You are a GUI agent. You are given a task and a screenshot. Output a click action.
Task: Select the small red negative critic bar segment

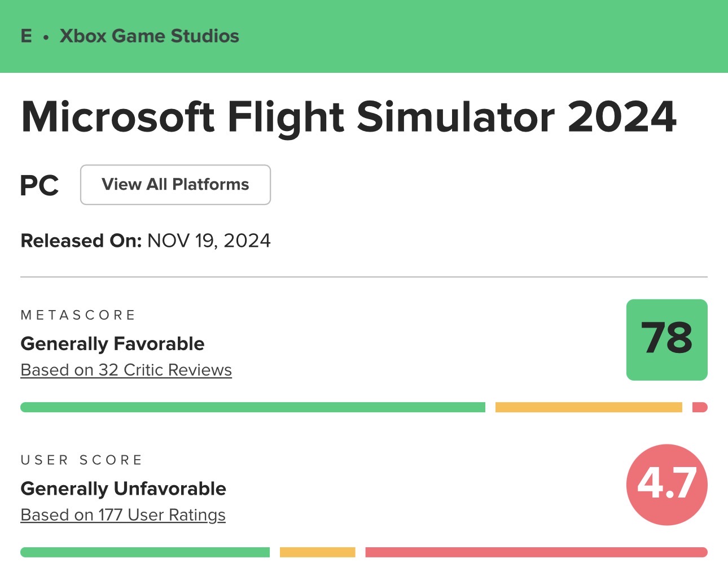(x=700, y=407)
